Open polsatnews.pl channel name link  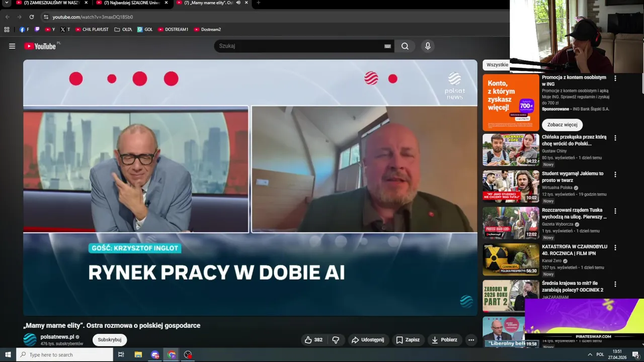(x=57, y=337)
